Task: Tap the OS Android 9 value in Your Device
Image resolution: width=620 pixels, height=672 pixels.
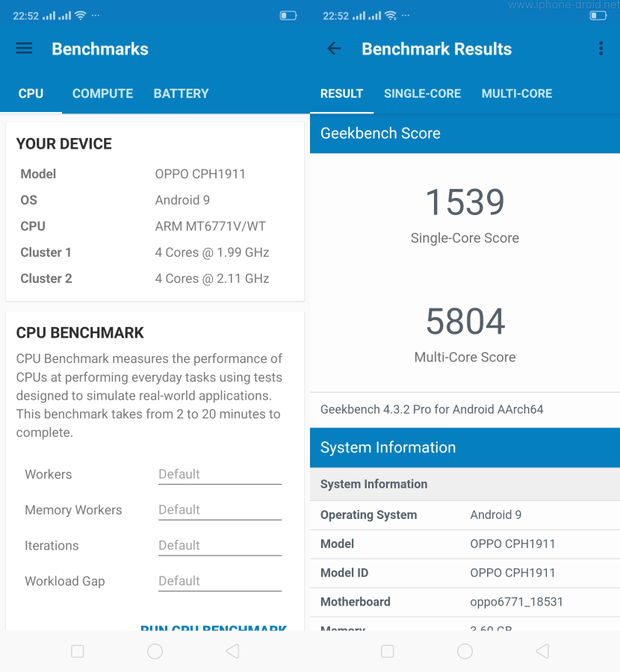Action: [182, 200]
